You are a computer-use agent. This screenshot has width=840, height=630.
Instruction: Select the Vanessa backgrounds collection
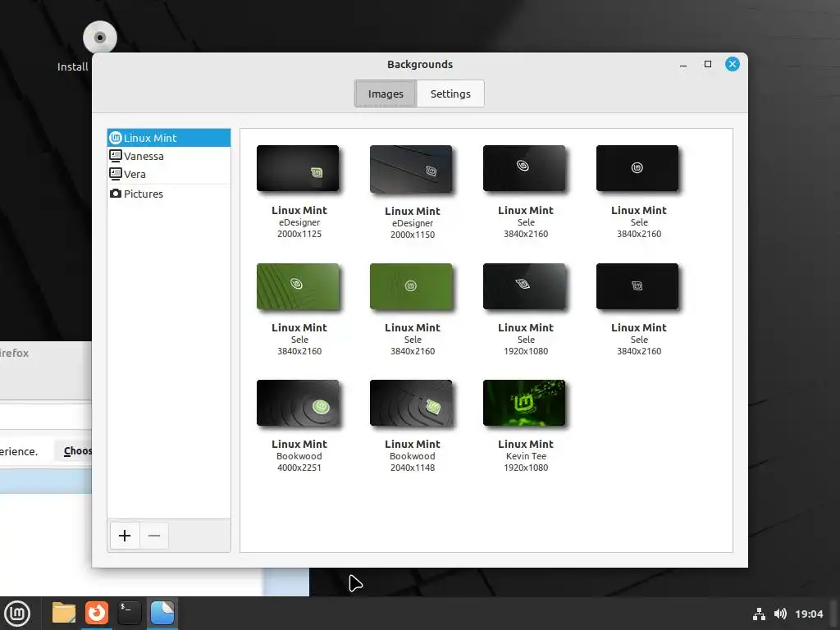point(169,156)
